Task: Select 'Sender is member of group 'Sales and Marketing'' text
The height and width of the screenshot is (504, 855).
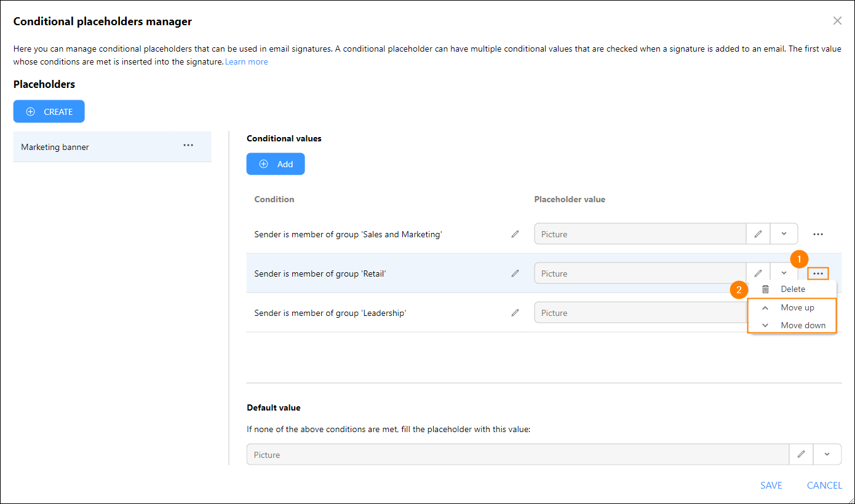Action: pos(348,234)
